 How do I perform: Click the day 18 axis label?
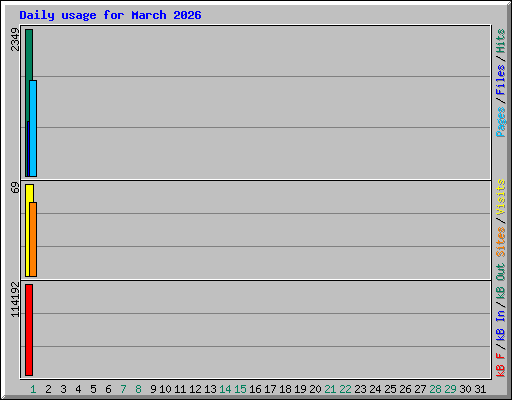(x=285, y=389)
